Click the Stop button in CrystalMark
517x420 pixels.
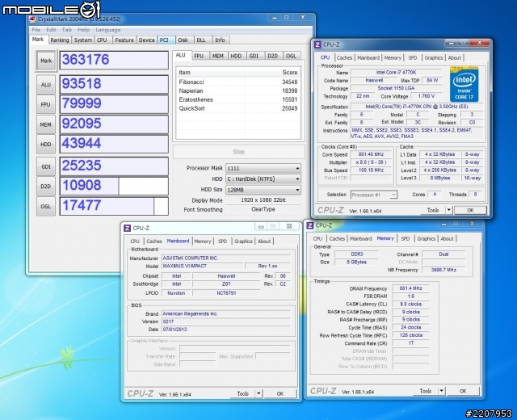tap(238, 152)
